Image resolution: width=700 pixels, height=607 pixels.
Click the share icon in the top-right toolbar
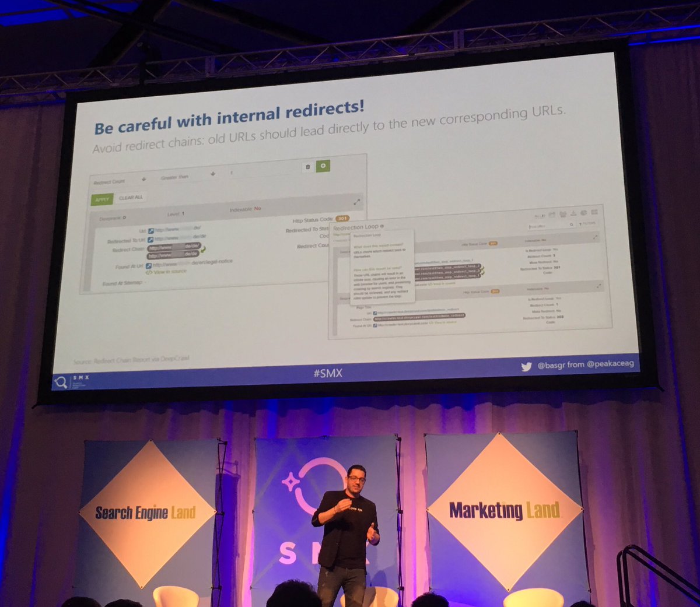(x=552, y=215)
